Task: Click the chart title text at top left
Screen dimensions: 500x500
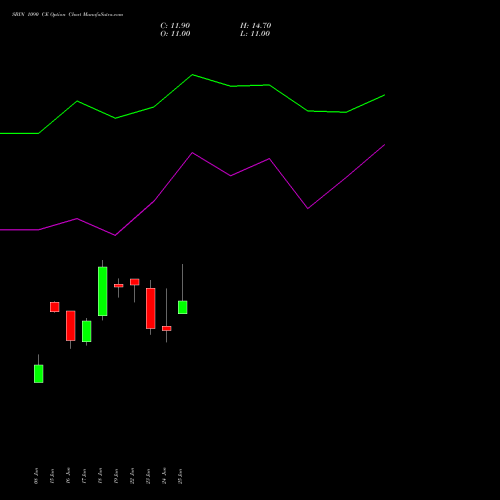Action: click(x=68, y=15)
